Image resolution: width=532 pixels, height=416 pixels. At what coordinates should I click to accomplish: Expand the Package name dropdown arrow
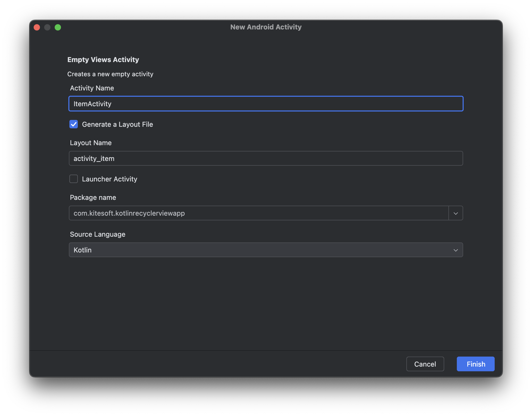pyautogui.click(x=456, y=213)
